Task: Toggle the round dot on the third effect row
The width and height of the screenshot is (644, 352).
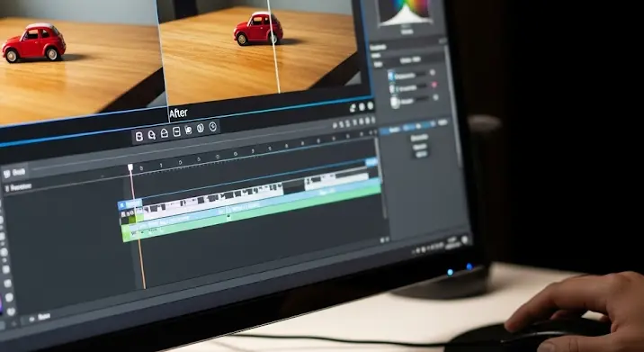Action: pos(435,97)
